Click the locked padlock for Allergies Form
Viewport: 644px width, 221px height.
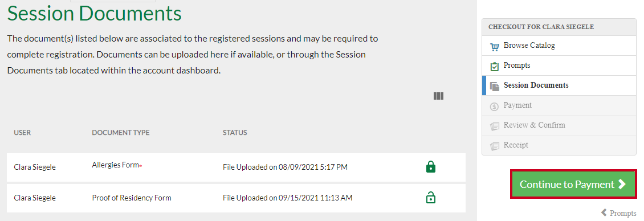coord(430,167)
